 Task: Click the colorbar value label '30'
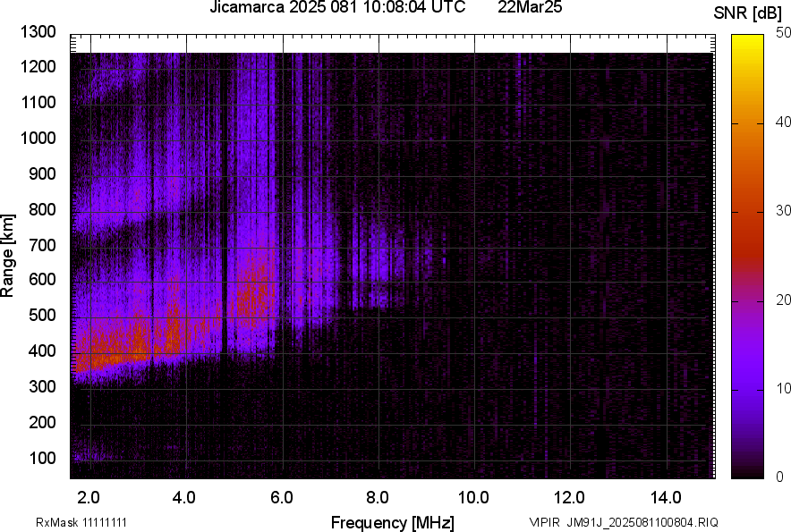(783, 210)
